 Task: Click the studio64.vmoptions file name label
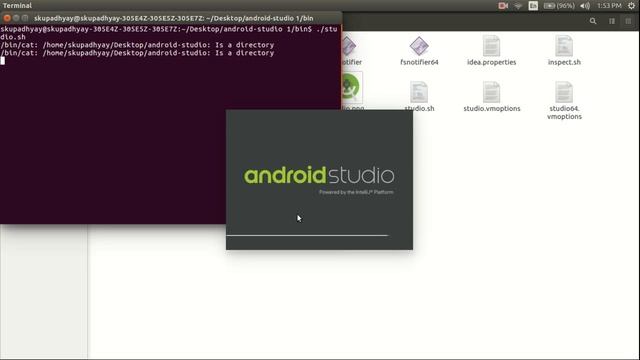564,113
